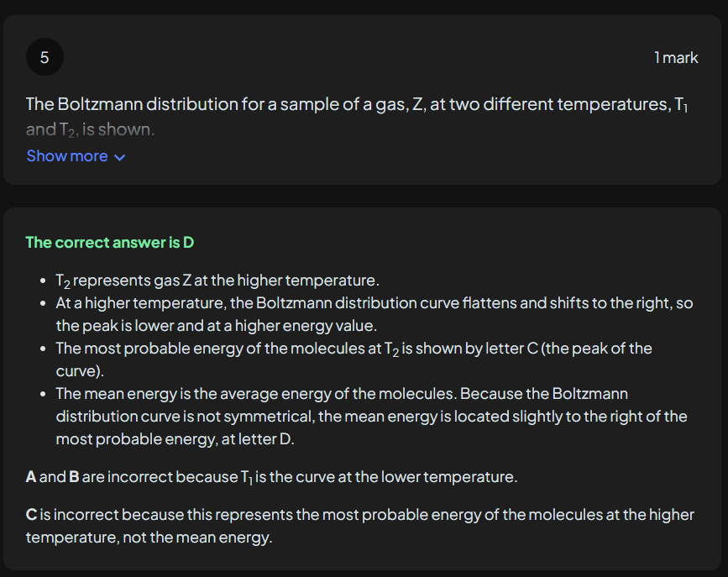Click the bold letter A in explanation

[x=31, y=477]
